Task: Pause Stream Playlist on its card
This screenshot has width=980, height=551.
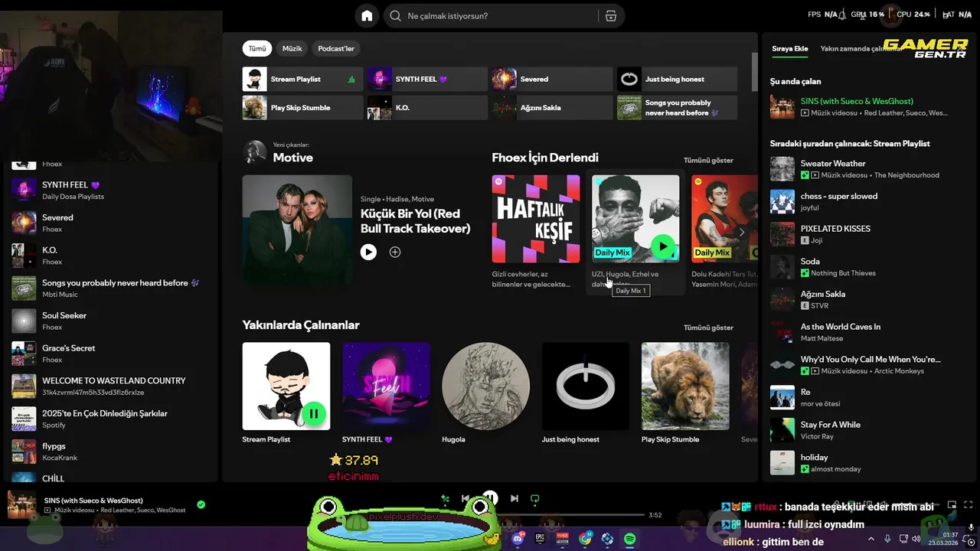Action: [314, 414]
